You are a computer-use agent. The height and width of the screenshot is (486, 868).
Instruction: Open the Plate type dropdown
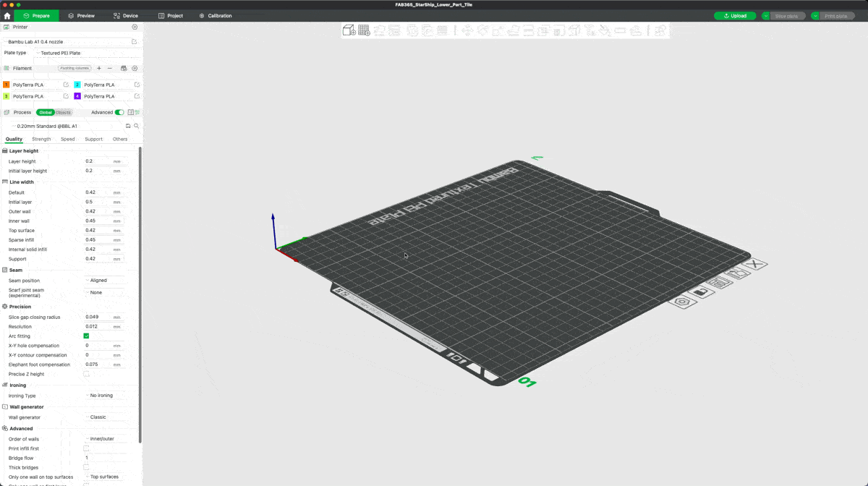coord(80,53)
